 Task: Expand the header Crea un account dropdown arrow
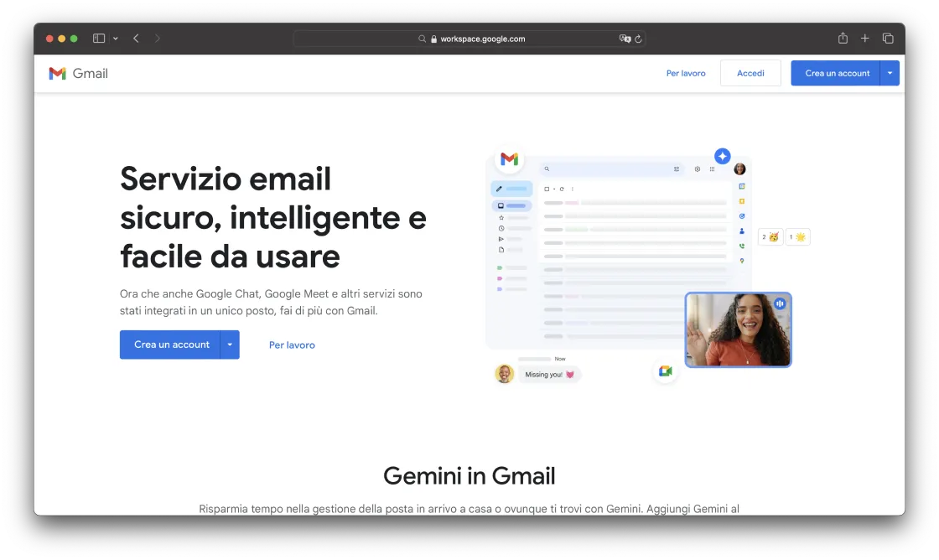(890, 73)
